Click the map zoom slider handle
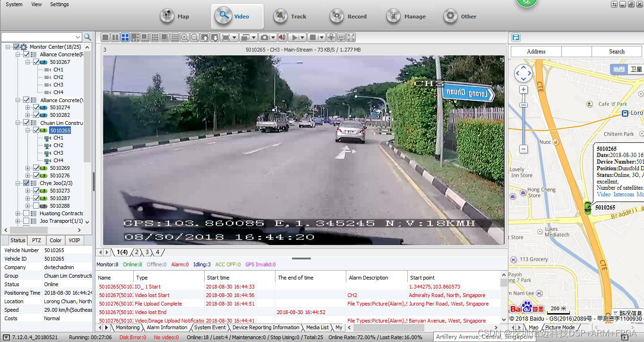 [523, 105]
